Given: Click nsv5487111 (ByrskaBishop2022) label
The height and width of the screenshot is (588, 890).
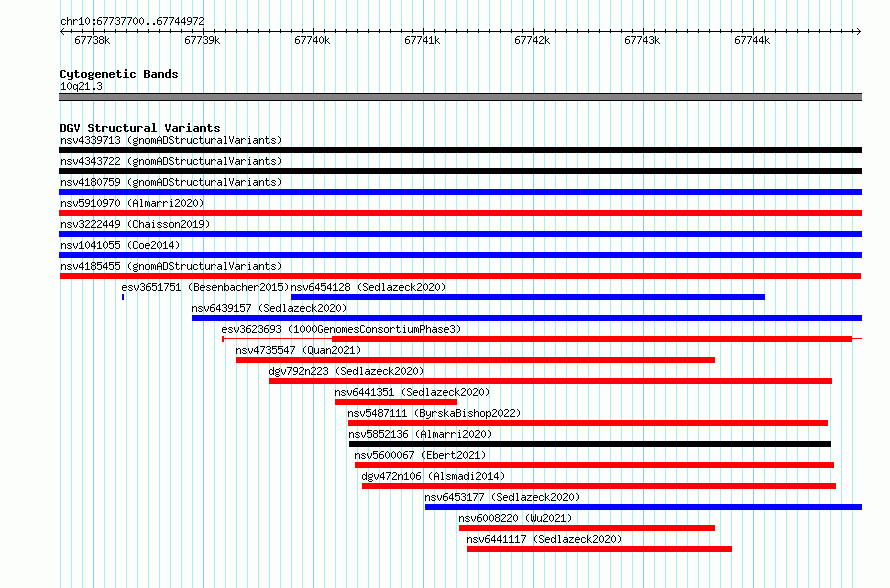Looking at the screenshot, I should (434, 413).
